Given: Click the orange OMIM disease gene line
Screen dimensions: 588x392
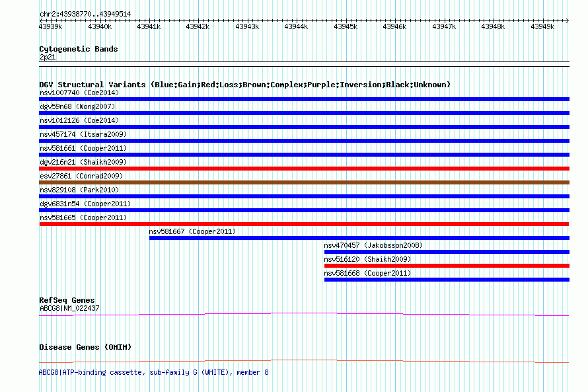Looking at the screenshot, I should pos(304,361).
